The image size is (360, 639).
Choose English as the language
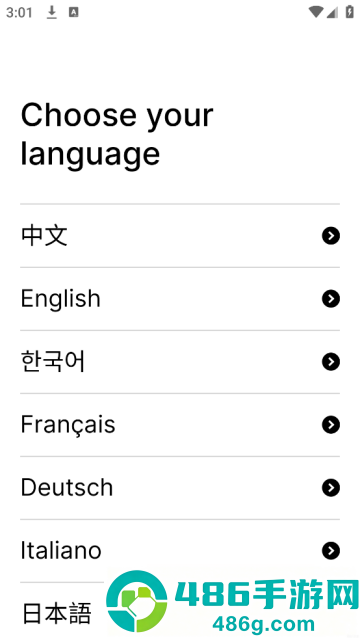(x=180, y=299)
